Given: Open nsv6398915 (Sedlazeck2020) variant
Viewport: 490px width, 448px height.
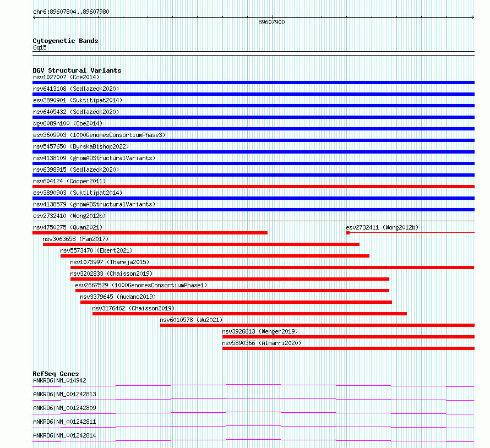Looking at the screenshot, I should pyautogui.click(x=76, y=170).
